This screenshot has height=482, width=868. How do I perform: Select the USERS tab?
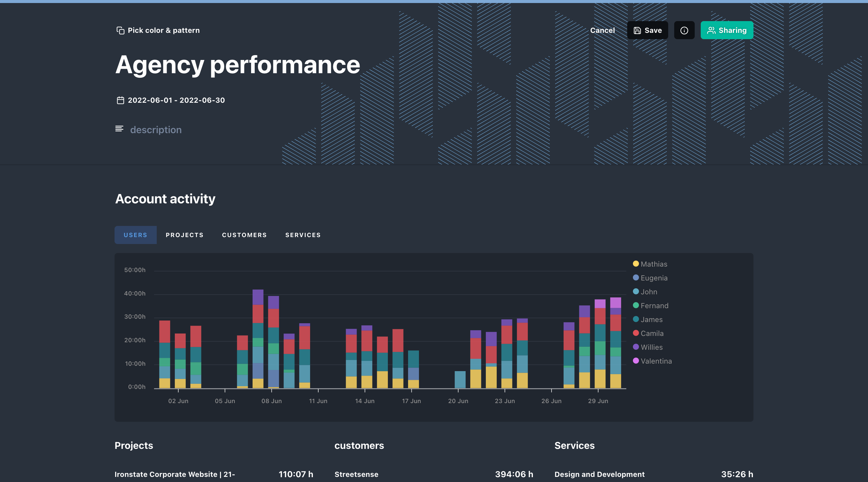point(135,235)
